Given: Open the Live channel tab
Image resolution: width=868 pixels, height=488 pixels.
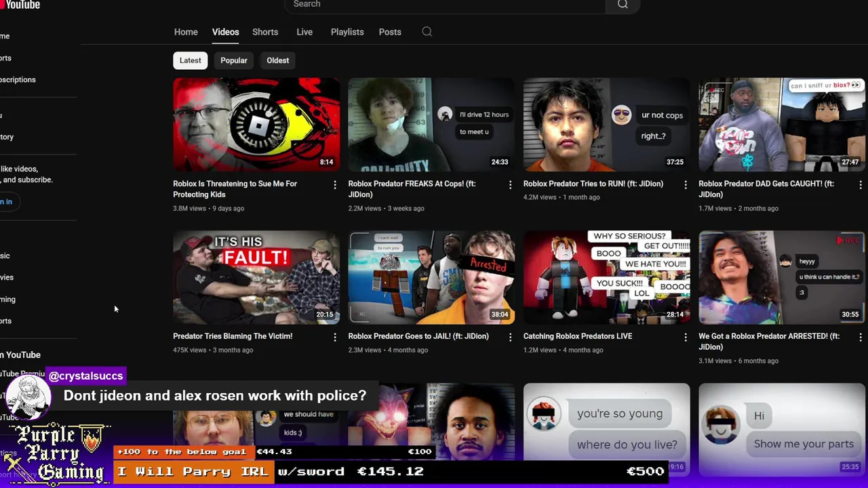Looking at the screenshot, I should [x=304, y=32].
